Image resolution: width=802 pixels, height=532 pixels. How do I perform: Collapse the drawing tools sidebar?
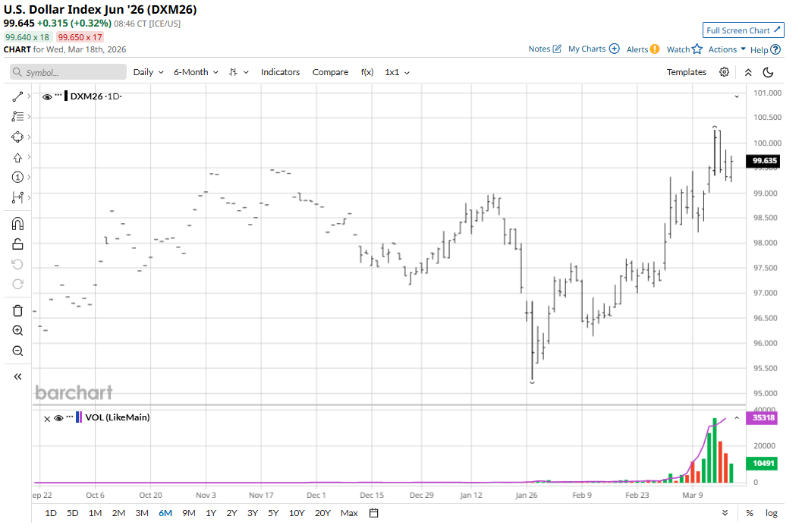pos(18,376)
